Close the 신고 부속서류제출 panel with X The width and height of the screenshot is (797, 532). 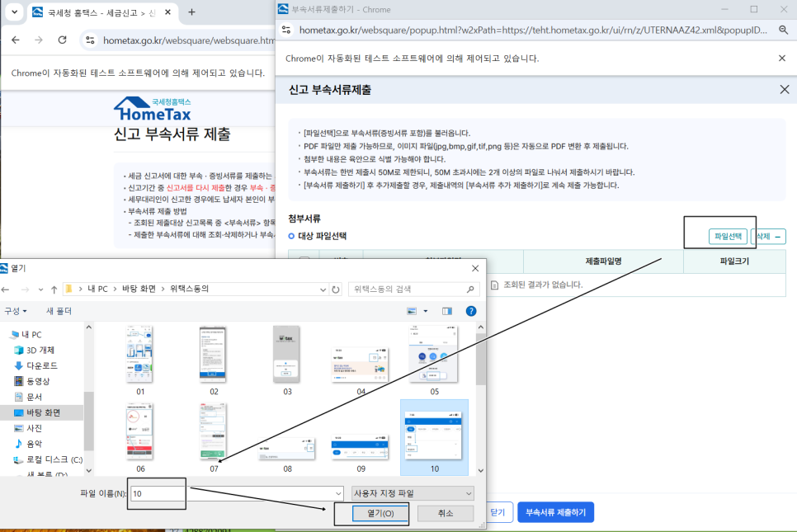pos(785,90)
